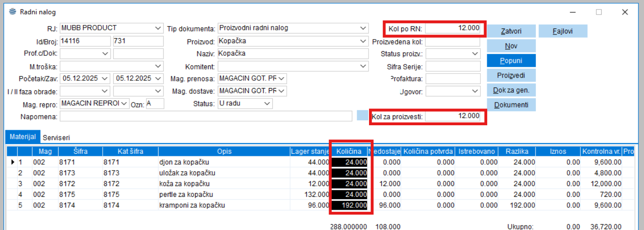
Task: Switch to the Serviseri tab
Action: coord(56,137)
